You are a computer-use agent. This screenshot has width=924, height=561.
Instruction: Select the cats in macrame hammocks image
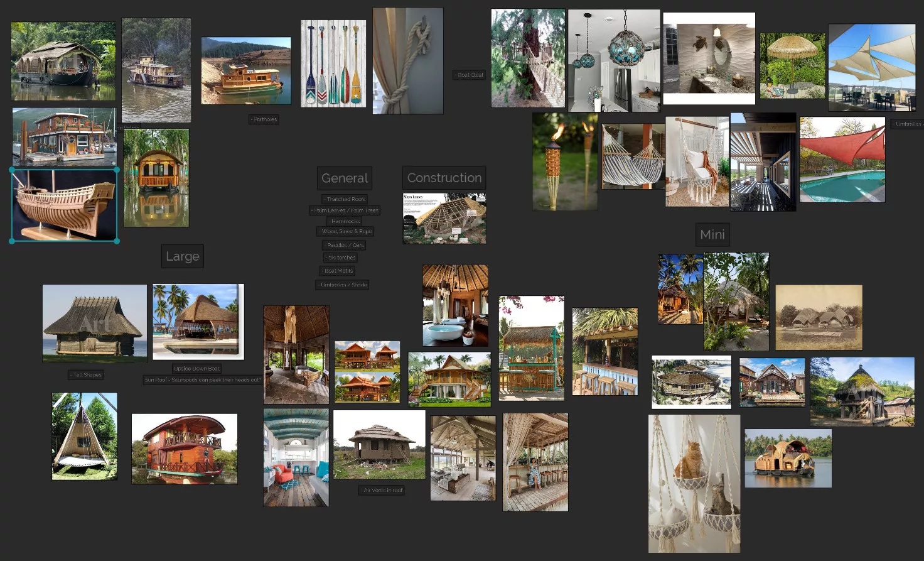(x=694, y=483)
